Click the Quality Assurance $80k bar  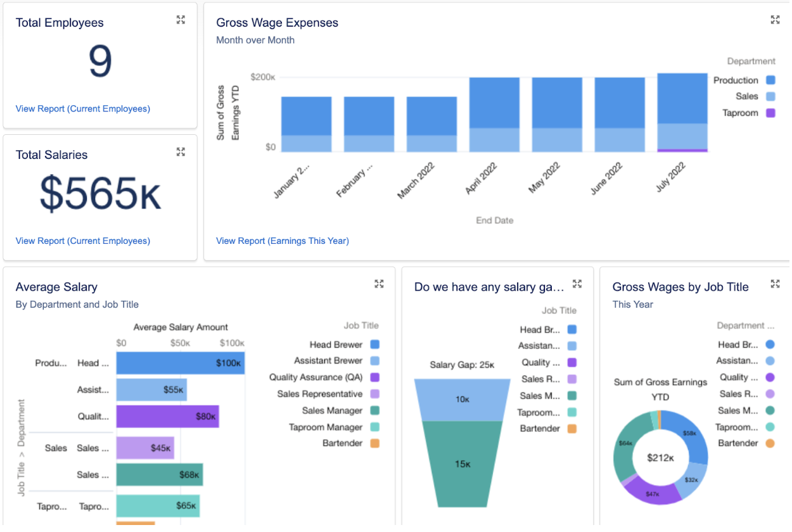click(167, 417)
